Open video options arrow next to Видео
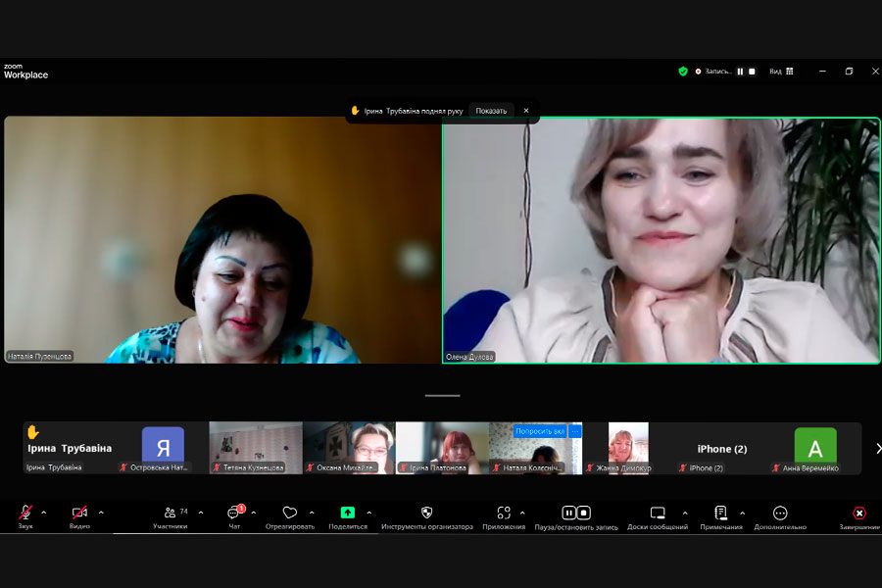The height and width of the screenshot is (588, 882). [x=101, y=513]
